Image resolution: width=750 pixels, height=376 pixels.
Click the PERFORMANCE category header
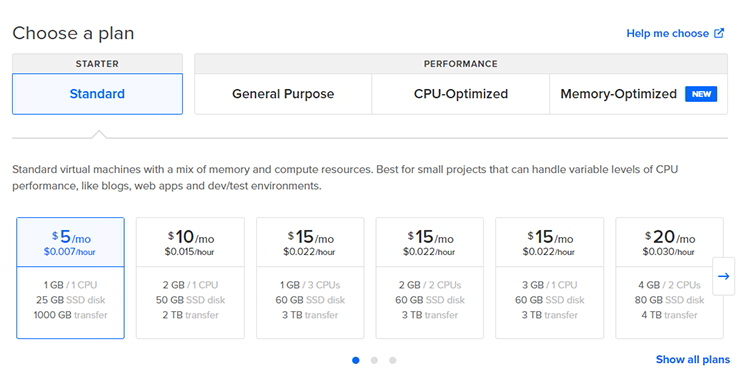461,64
